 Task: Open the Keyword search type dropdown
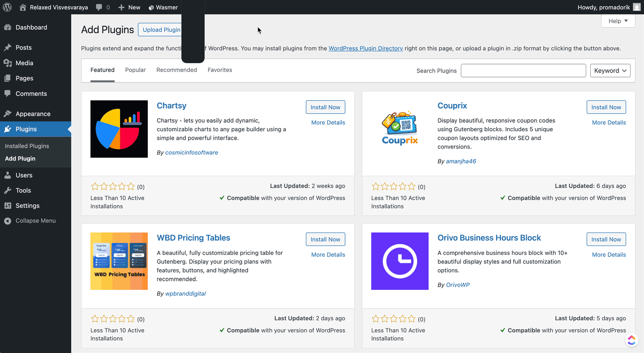(x=610, y=71)
